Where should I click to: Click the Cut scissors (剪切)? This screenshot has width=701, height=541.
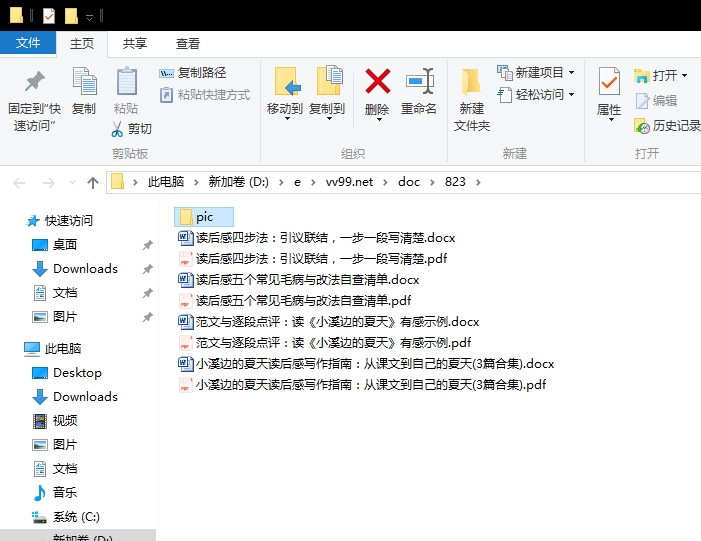coord(131,129)
